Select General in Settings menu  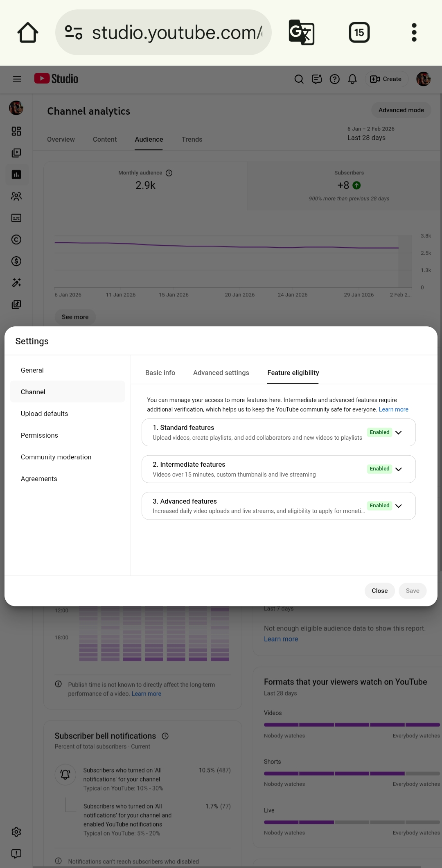[67, 370]
